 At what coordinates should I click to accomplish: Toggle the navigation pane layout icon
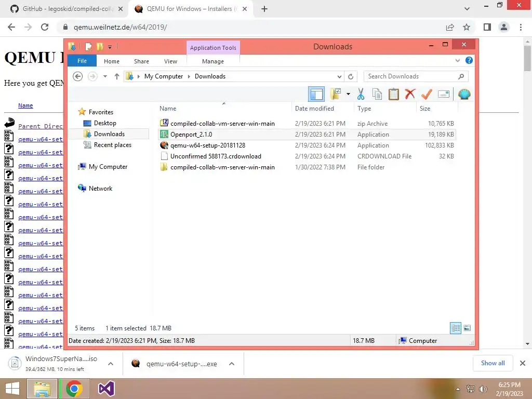pos(316,94)
